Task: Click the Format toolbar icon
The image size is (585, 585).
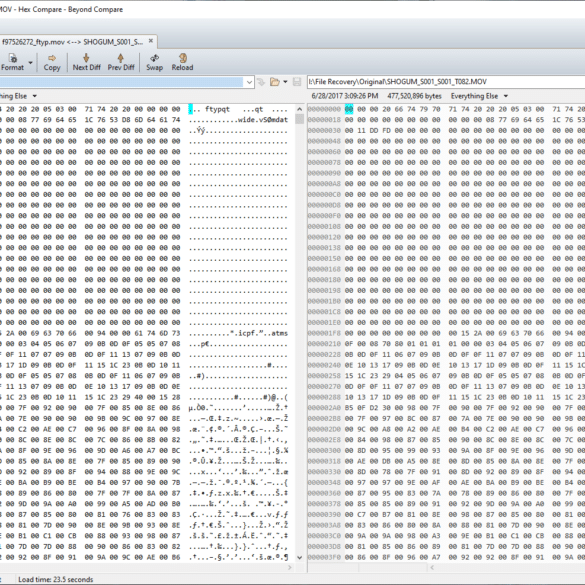Action: [13, 62]
